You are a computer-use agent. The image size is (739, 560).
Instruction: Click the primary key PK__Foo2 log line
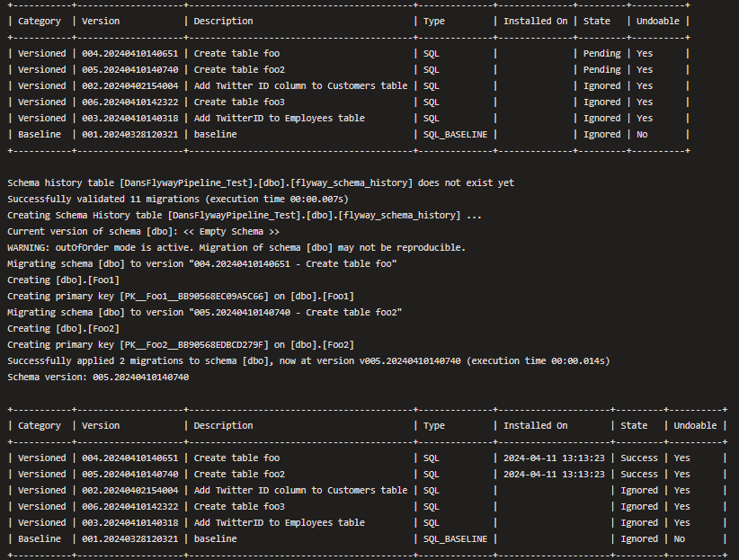181,344
